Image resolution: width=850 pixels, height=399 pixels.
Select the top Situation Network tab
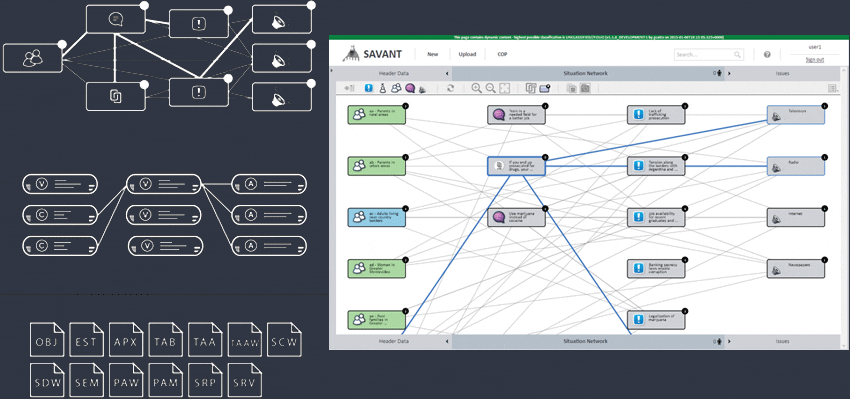coord(585,73)
